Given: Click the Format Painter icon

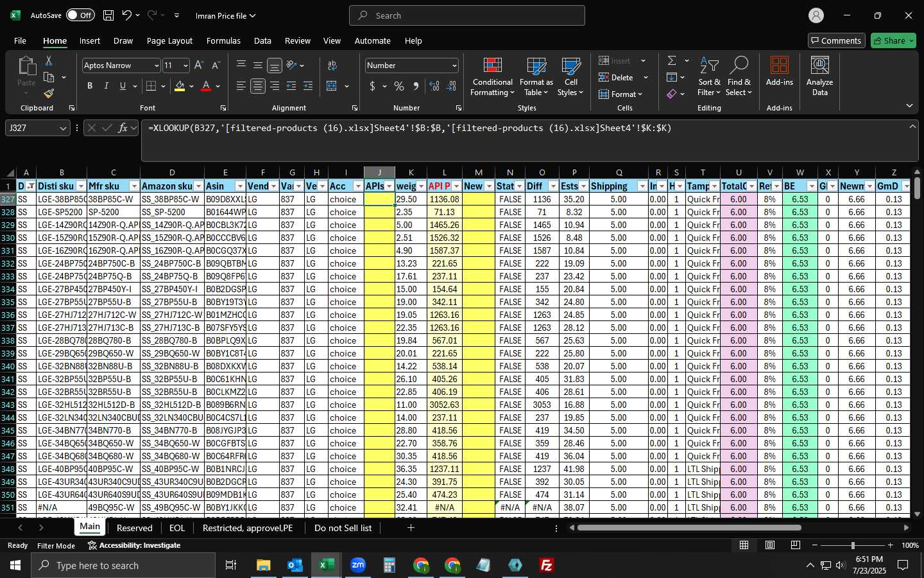Looking at the screenshot, I should (x=49, y=93).
